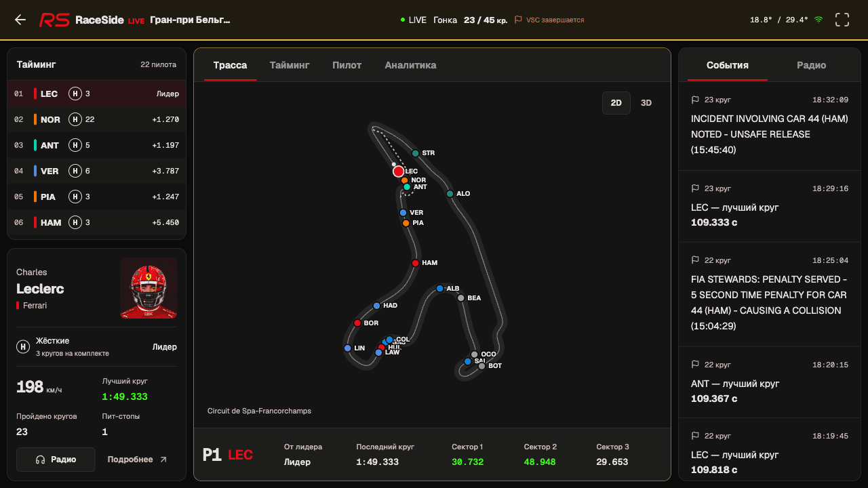Select the ANT row in timing list

(96, 145)
